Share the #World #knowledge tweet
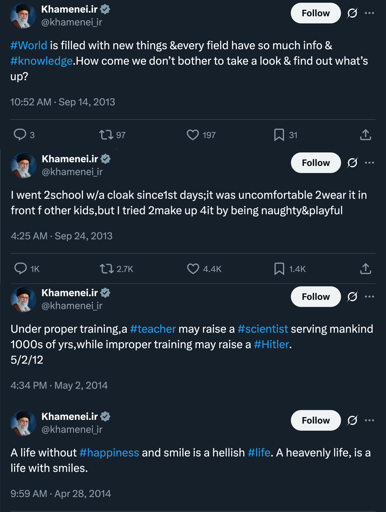This screenshot has height=512, width=386. (x=365, y=135)
